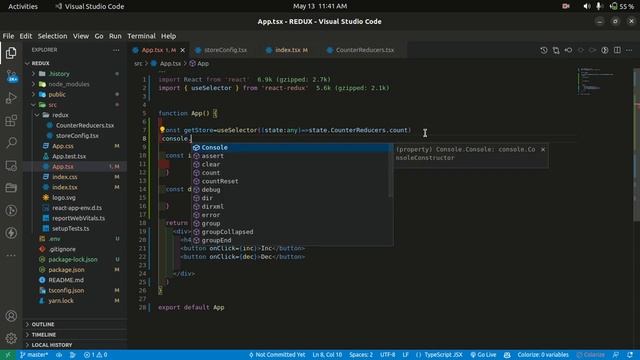Click the Ln 8, Col 10 position indicator

[x=327, y=355]
